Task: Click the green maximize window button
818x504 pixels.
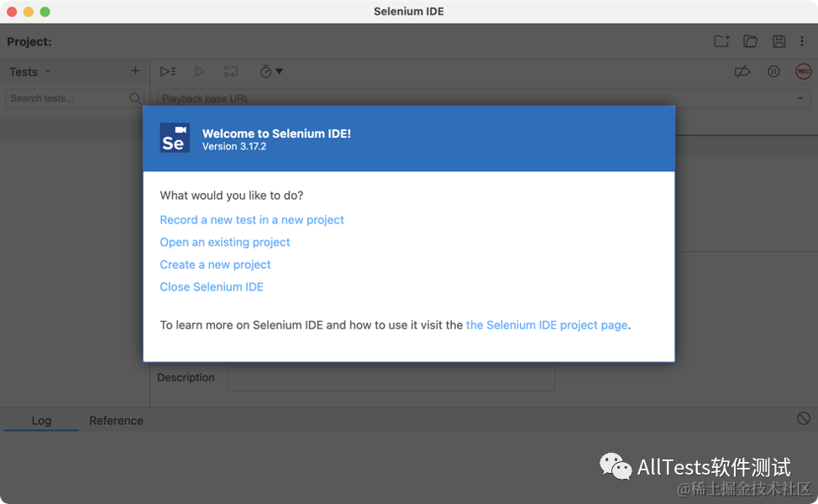Action: pyautogui.click(x=45, y=12)
